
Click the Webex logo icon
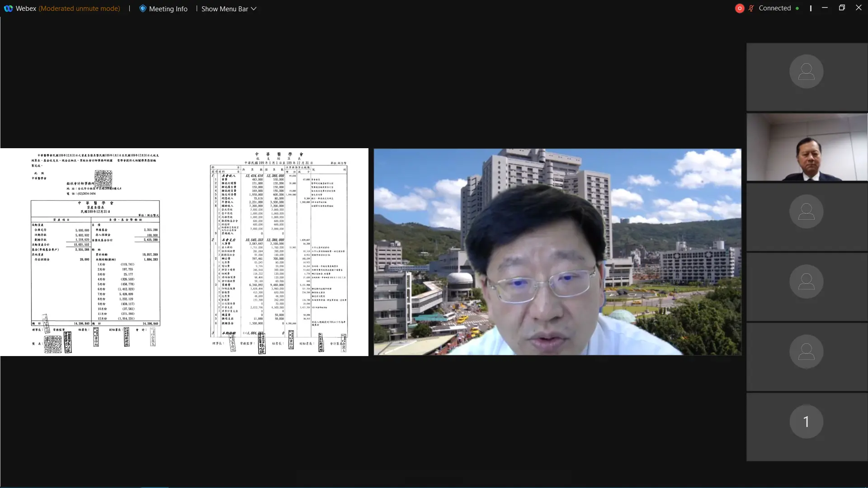click(8, 8)
